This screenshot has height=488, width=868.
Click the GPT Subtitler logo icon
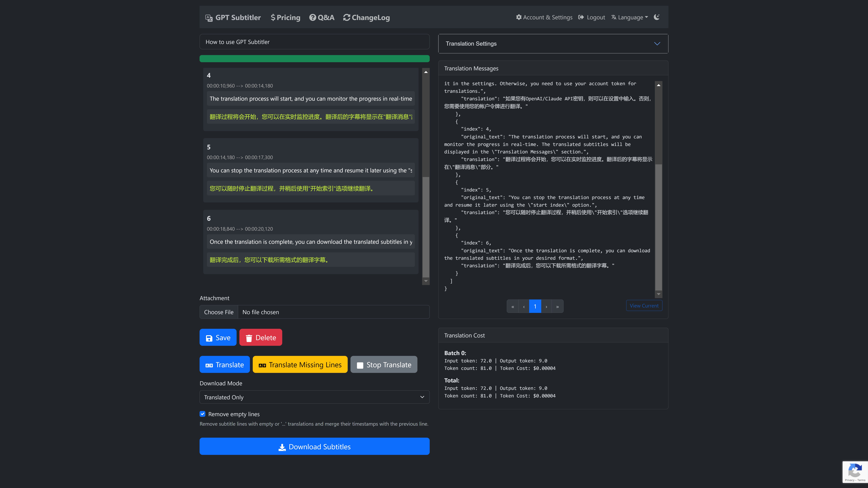(209, 18)
